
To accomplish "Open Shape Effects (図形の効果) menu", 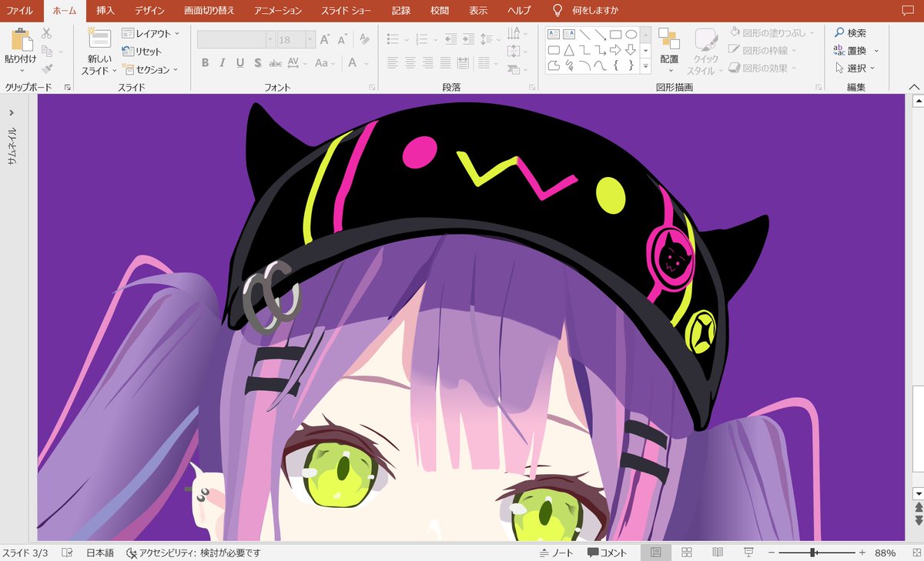I will (762, 68).
